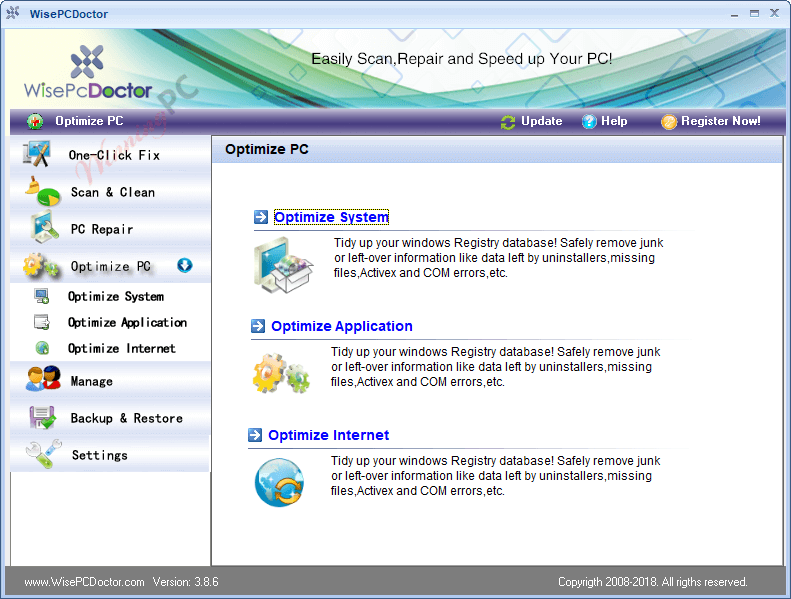Click the banner slogan 'Easily Scan,Repair and Speed up'
Viewport: 791px width, 599px height.
(x=462, y=59)
